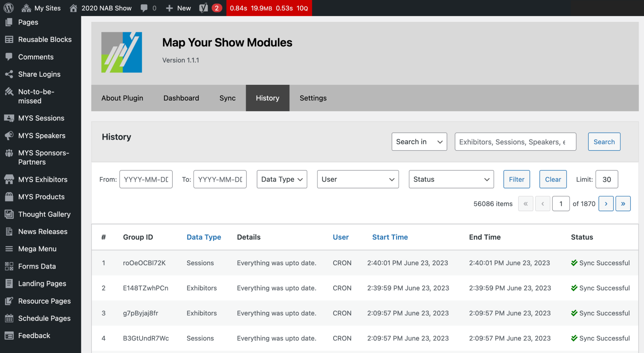Expand the Search in dropdown
Image resolution: width=644 pixels, height=353 pixels.
tap(419, 142)
